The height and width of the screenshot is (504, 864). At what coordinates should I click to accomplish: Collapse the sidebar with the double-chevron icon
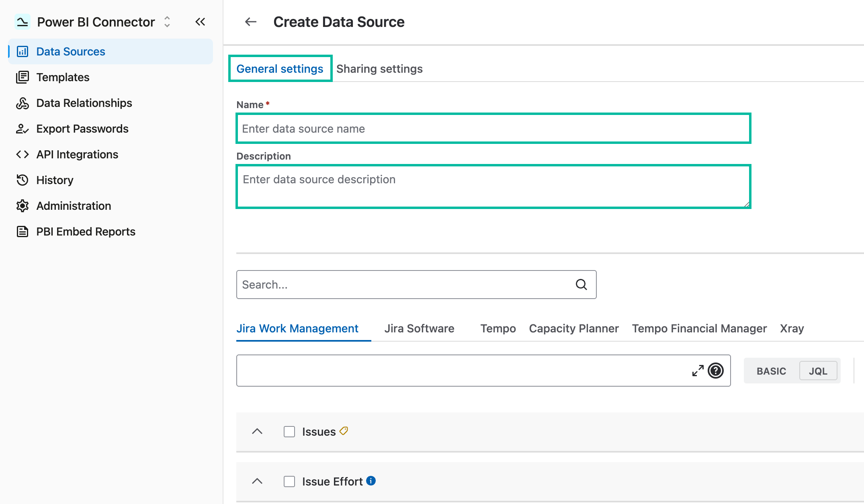point(200,22)
